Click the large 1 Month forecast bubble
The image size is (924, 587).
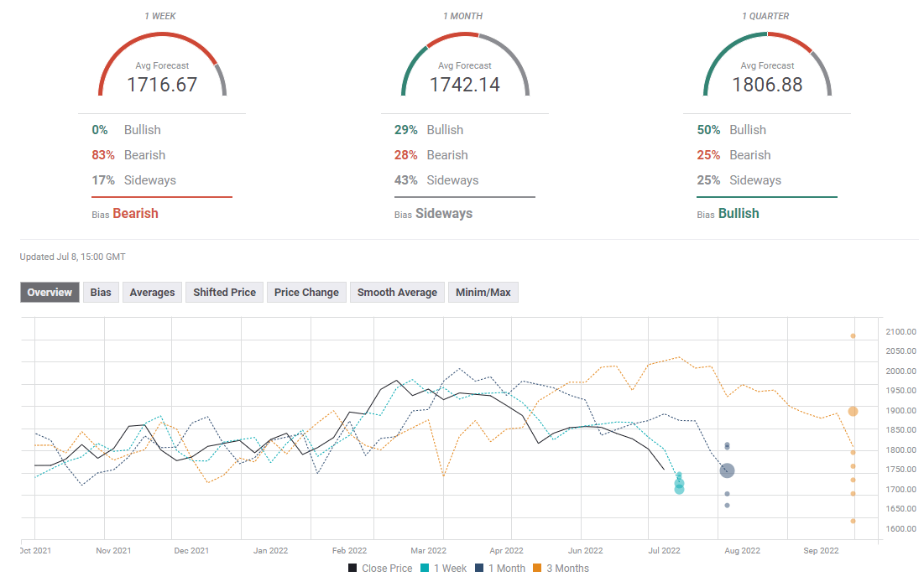727,471
